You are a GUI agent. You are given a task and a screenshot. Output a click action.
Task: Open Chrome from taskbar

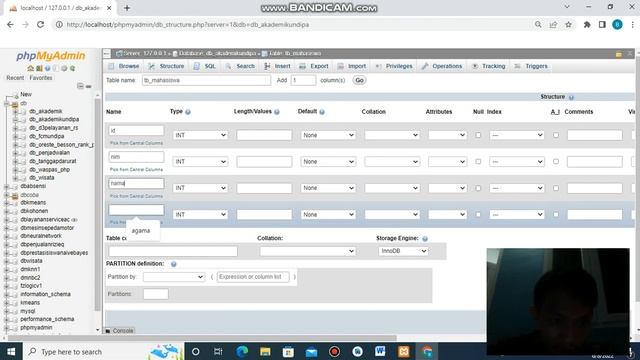[x=427, y=351]
